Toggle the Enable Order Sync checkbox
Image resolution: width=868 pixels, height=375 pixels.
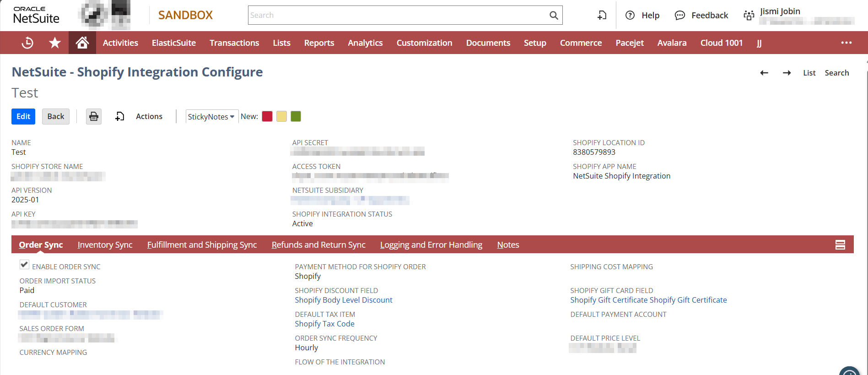point(25,265)
